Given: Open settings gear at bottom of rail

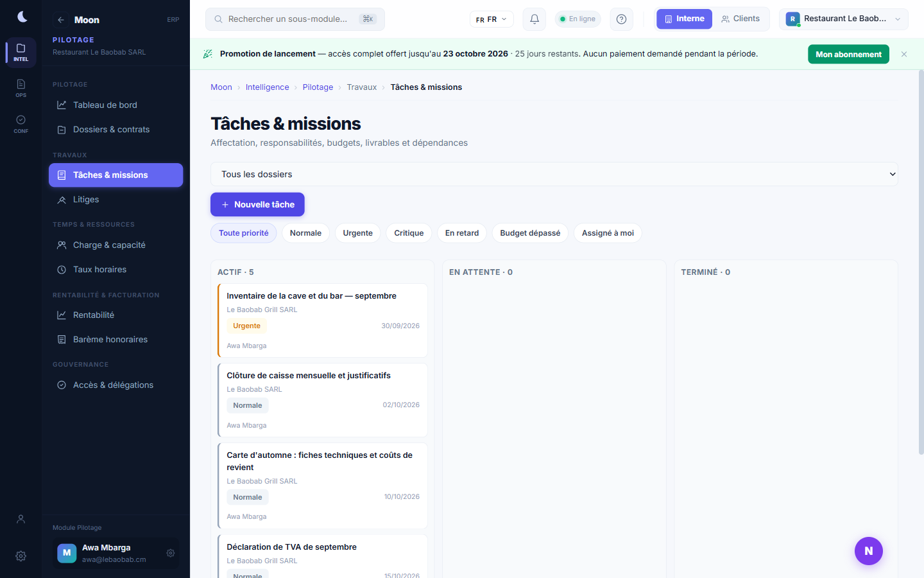Looking at the screenshot, I should coord(21,556).
